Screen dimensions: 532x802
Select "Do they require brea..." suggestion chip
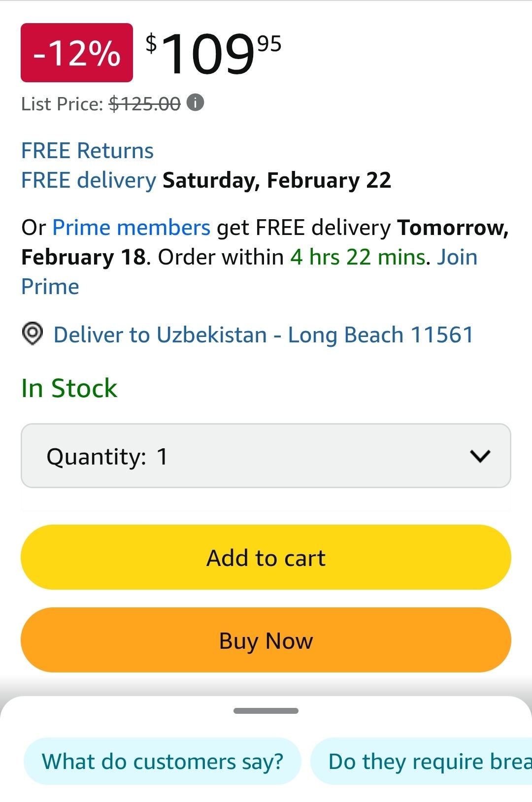[x=422, y=761]
